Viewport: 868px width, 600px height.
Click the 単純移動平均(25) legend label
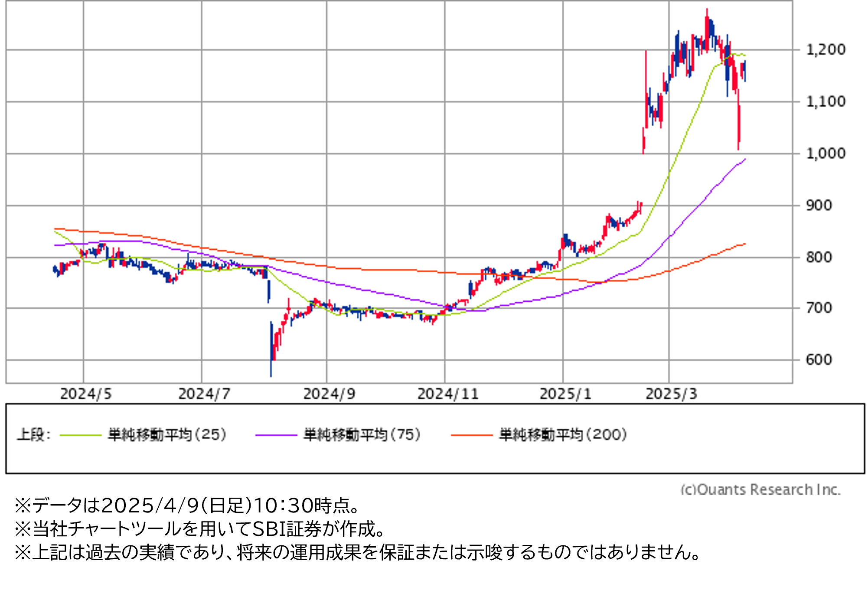(167, 434)
